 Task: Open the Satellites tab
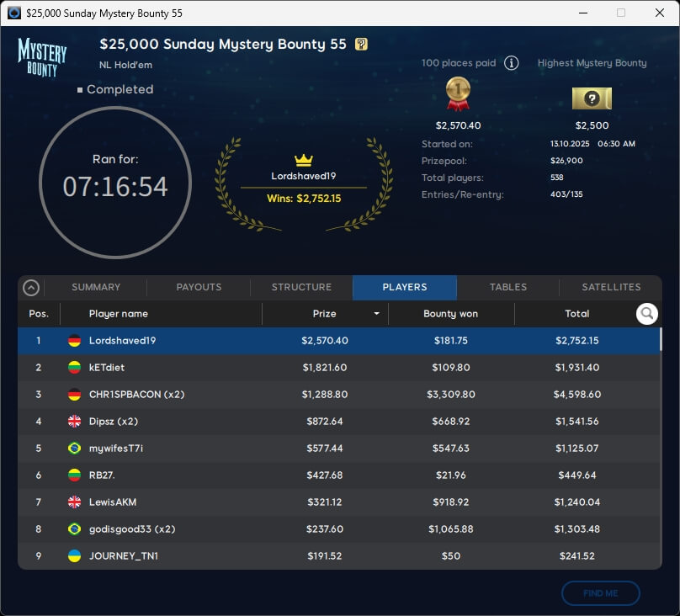(611, 287)
